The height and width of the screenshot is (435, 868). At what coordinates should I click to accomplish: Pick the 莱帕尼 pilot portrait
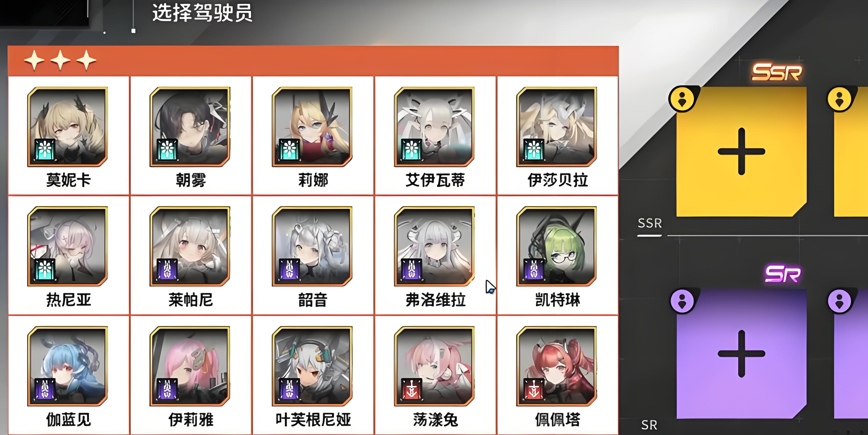(190, 246)
